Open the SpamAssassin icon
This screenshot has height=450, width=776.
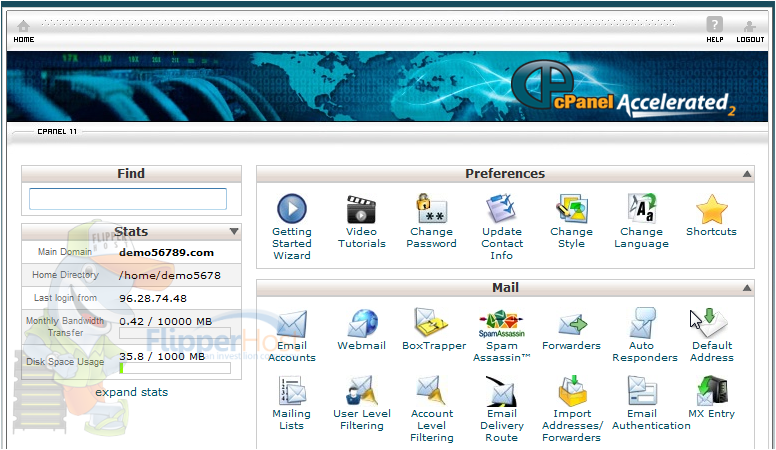tap(501, 324)
